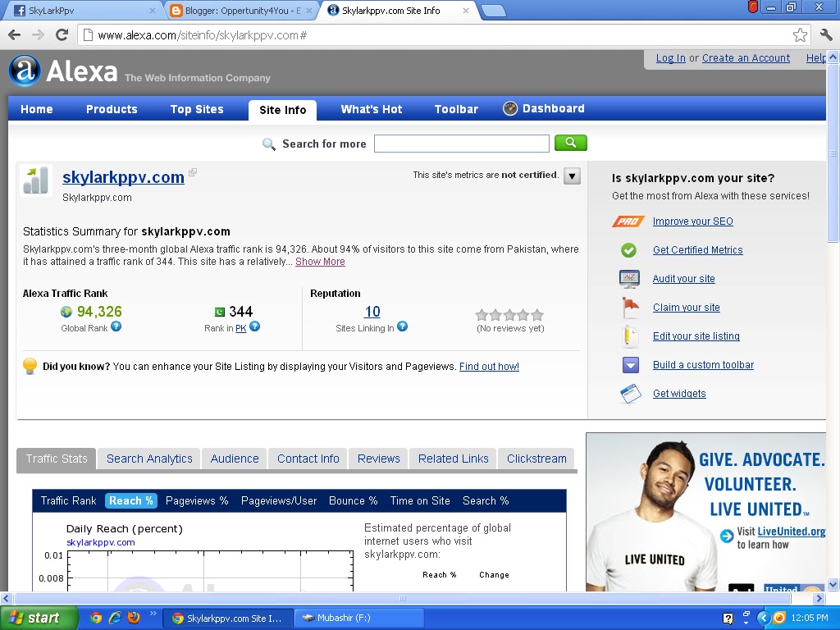Select the Bounce % chart option
This screenshot has height=630, width=840.
pyautogui.click(x=353, y=501)
